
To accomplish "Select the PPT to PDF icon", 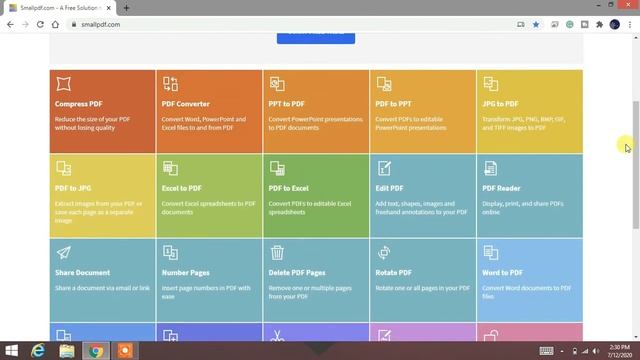I will (x=277, y=84).
